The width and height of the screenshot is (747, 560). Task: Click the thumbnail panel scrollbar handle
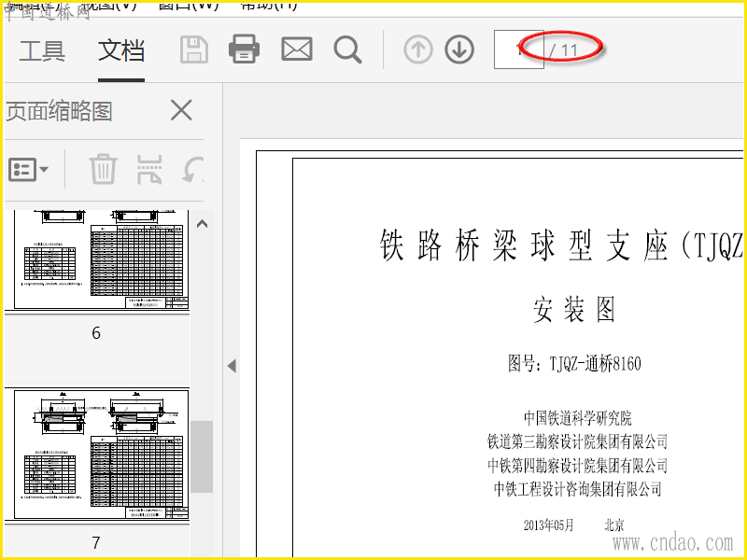coord(202,456)
